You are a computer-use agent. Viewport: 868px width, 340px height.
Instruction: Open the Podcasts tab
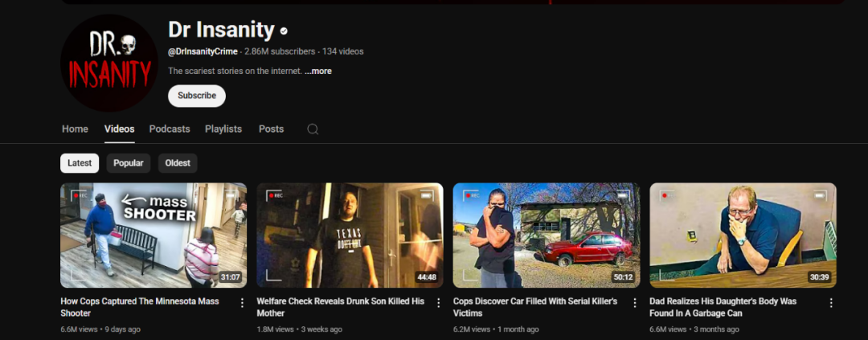[x=170, y=129]
